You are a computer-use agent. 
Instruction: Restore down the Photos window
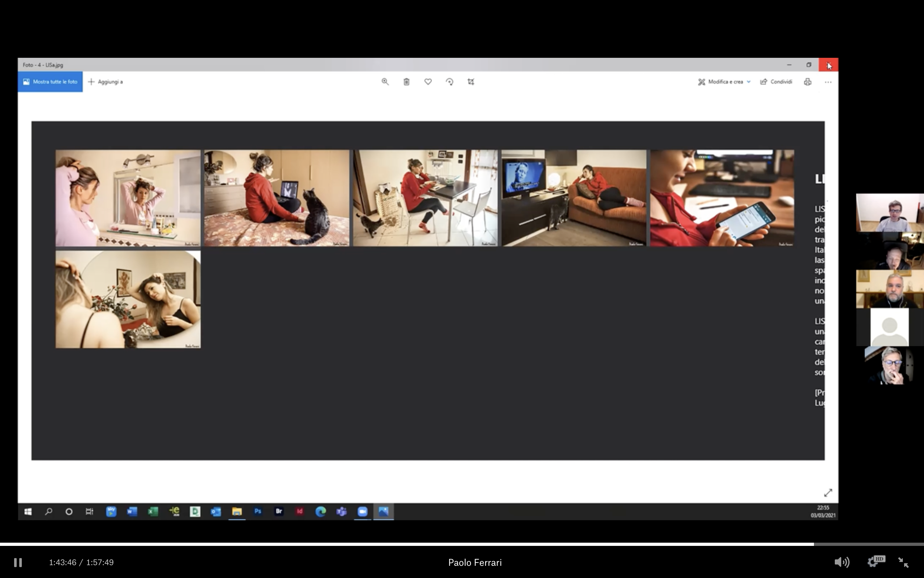tap(809, 65)
